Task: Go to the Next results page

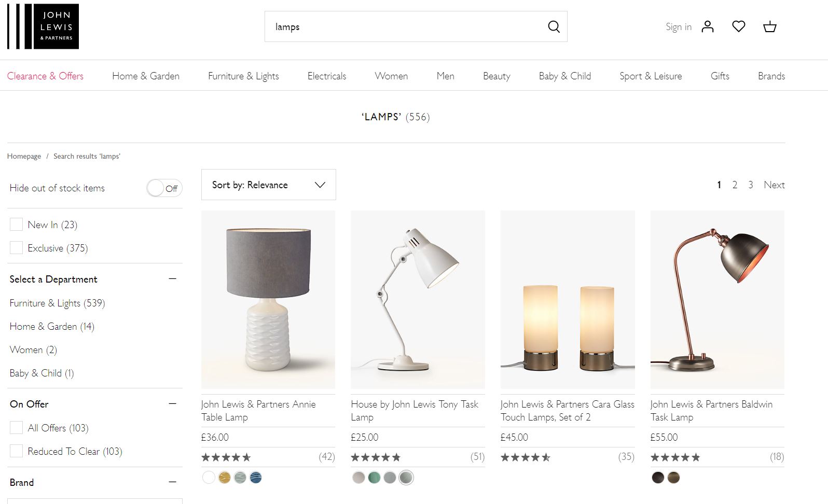Action: pyautogui.click(x=774, y=185)
